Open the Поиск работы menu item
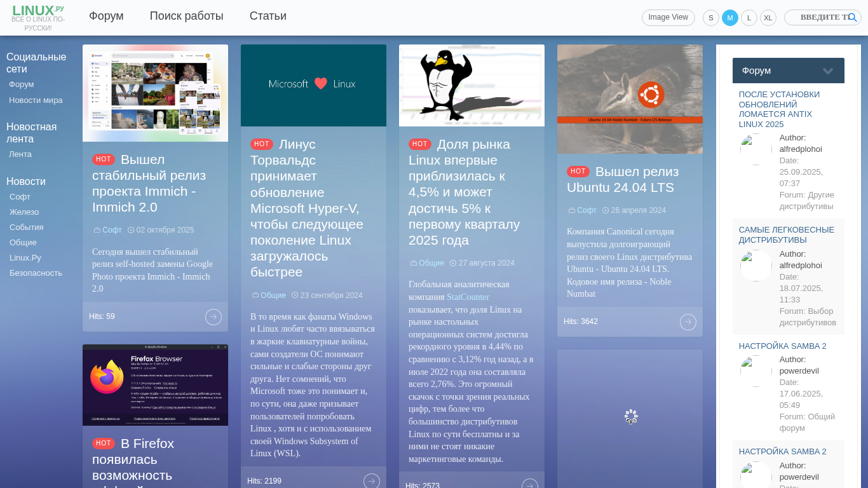 (x=187, y=17)
